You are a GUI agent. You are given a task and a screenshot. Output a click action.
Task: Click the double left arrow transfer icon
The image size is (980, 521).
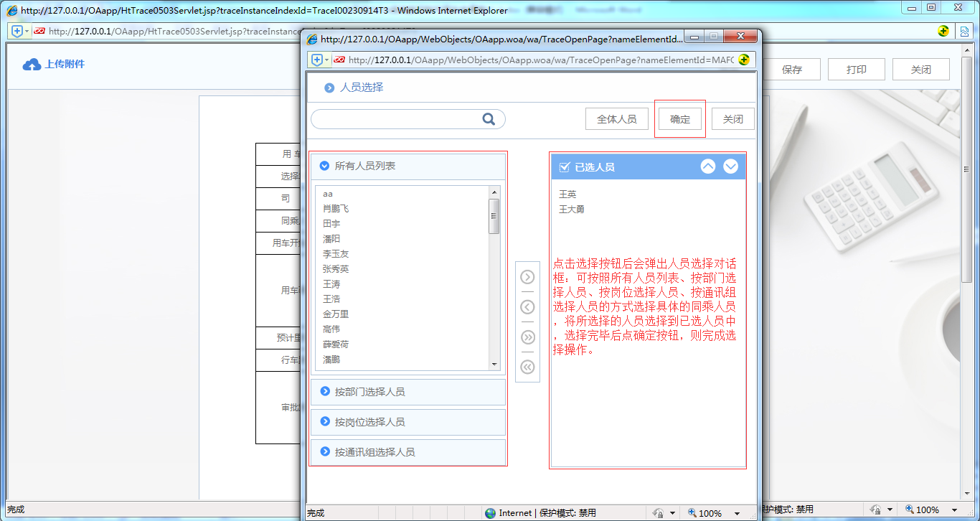point(527,367)
